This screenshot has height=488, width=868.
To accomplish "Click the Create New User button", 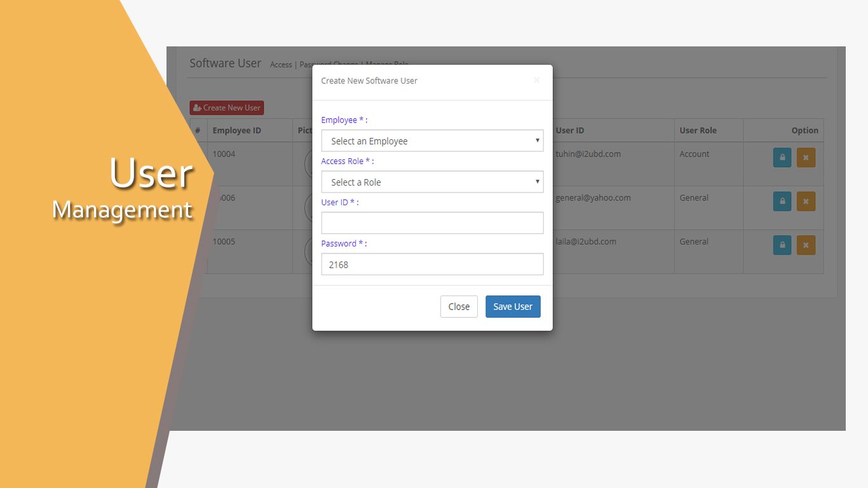I will click(x=227, y=108).
